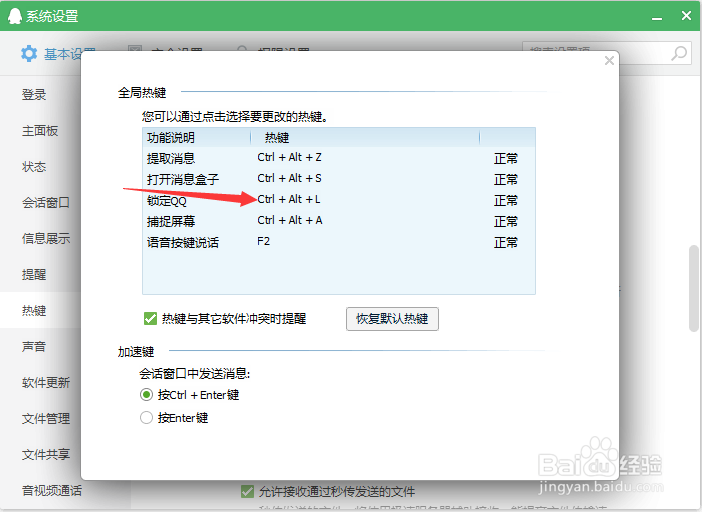Image resolution: width=702 pixels, height=512 pixels.
Task: Open 状态 settings in sidebar
Action: [x=34, y=166]
